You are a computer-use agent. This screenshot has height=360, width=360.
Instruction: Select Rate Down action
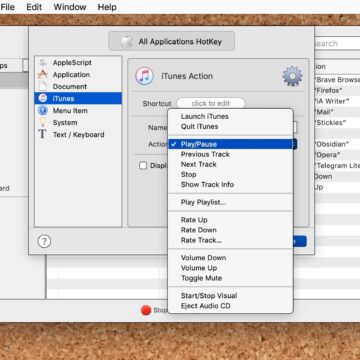(230, 230)
